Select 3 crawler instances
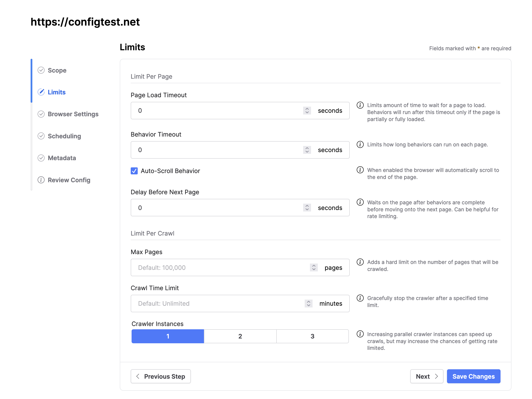The image size is (532, 399). [312, 336]
